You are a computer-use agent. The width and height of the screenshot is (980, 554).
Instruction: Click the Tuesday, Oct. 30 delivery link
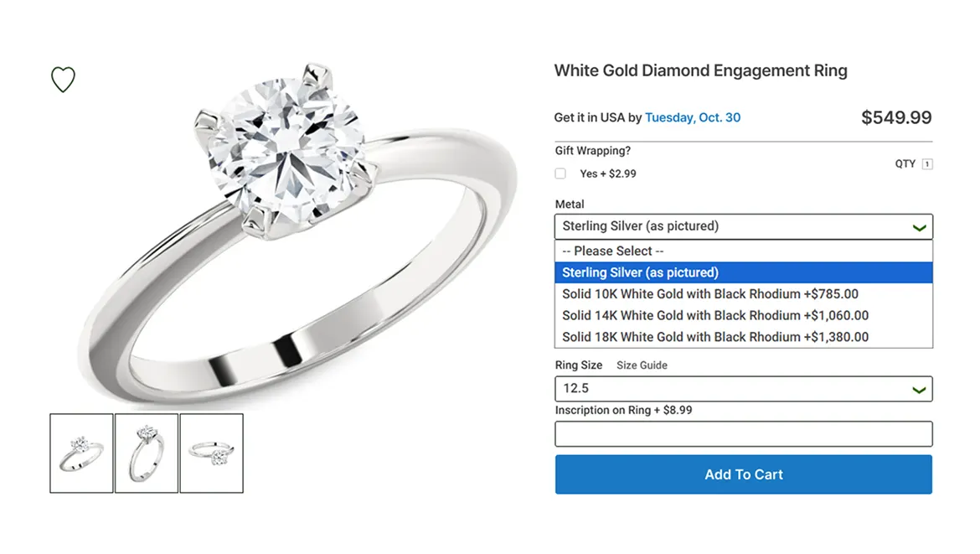693,117
